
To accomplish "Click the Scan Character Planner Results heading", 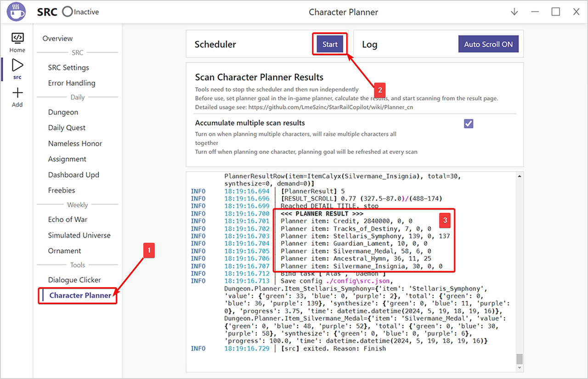I will pos(259,77).
